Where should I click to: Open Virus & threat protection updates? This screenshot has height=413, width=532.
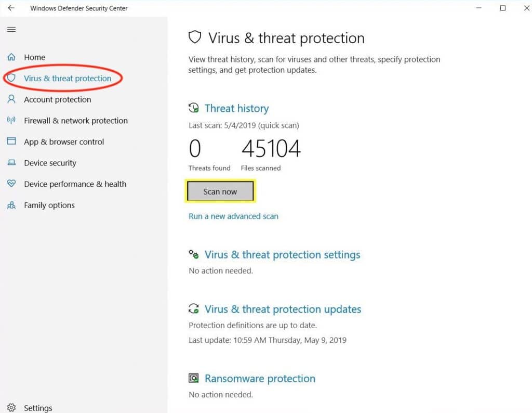(x=283, y=309)
